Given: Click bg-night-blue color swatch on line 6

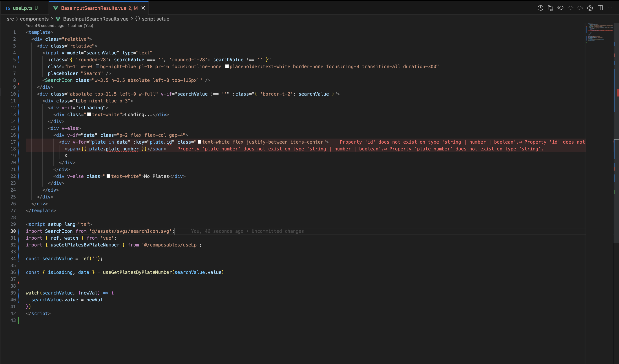Looking at the screenshot, I should [x=97, y=67].
